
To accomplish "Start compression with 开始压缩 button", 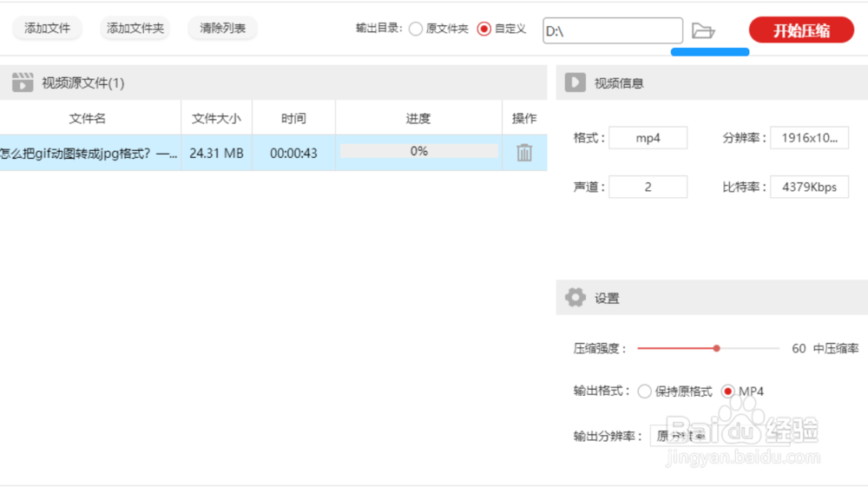I will pos(801,30).
